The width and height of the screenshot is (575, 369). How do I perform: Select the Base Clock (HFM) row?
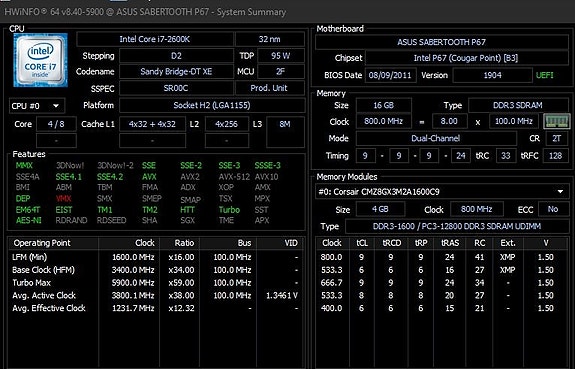(x=156, y=270)
